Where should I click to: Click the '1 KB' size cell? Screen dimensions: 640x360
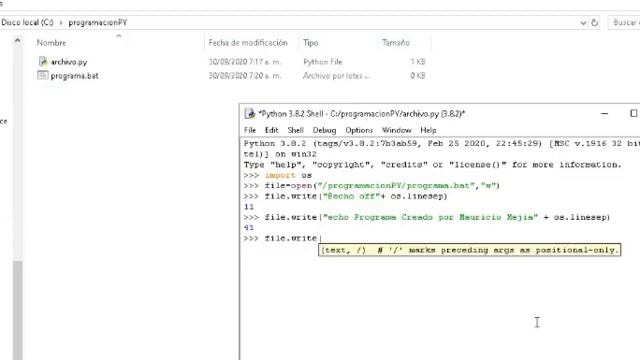(418, 62)
